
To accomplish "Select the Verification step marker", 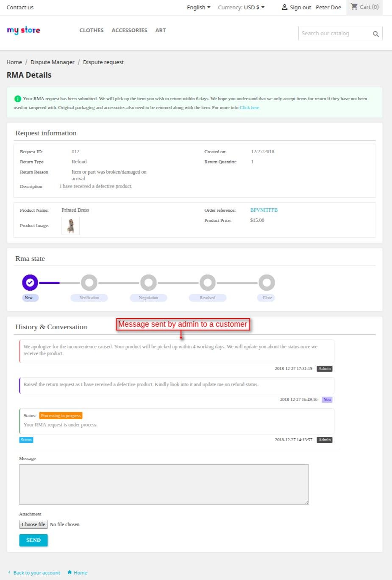I will [89, 283].
